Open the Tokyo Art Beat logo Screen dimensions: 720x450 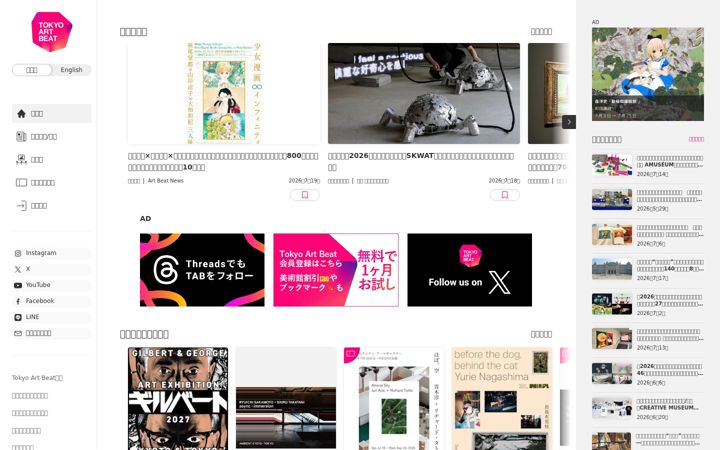[51, 31]
